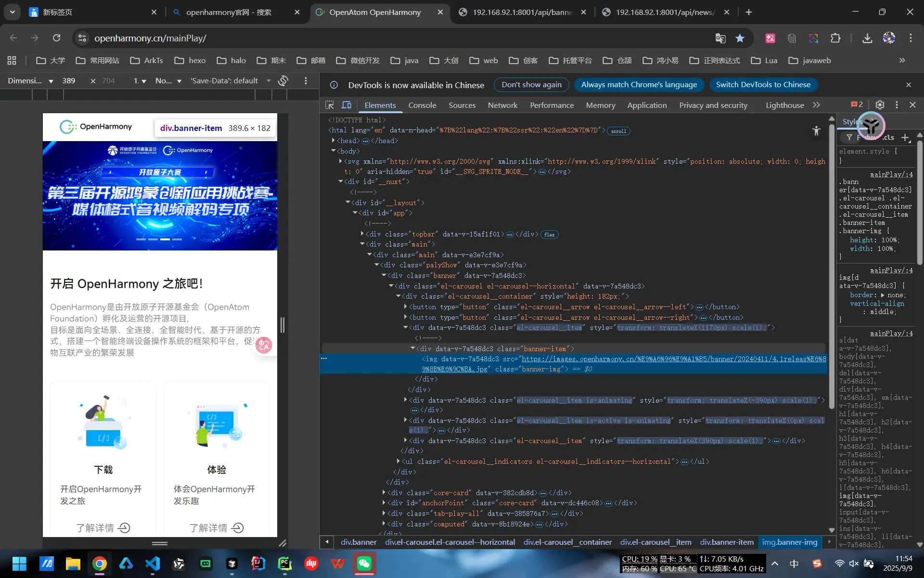Click Switch DevTools to Chinese button
The height and width of the screenshot is (578, 924).
(x=763, y=85)
